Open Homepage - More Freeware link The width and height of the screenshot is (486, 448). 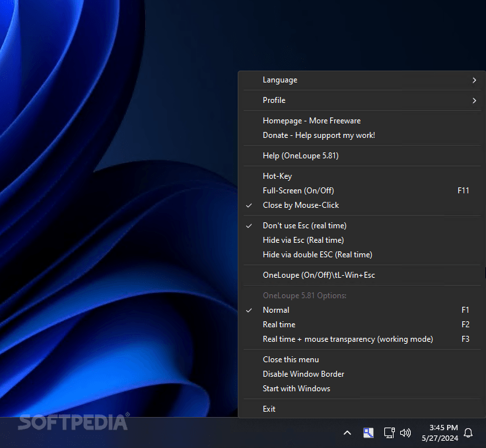pyautogui.click(x=363, y=121)
